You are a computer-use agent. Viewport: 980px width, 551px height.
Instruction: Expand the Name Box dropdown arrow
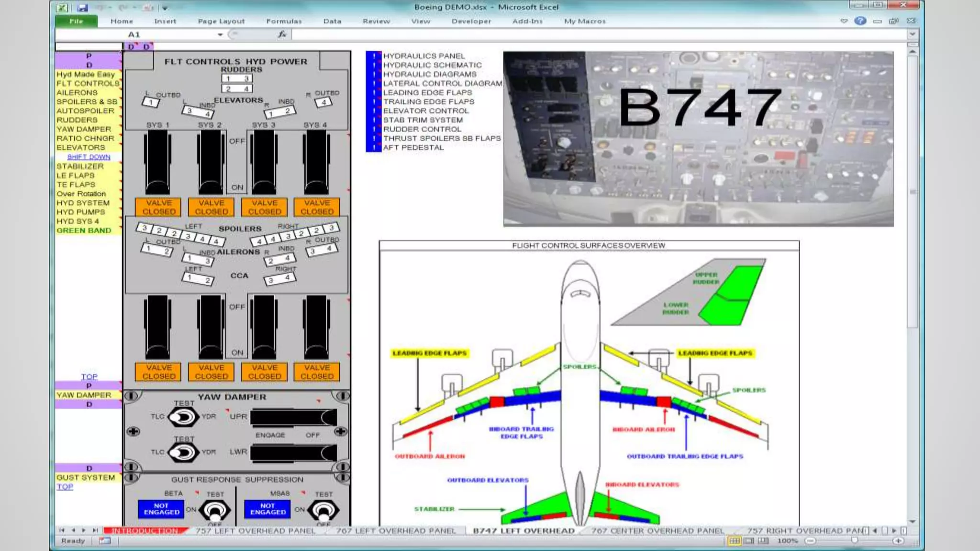tap(220, 34)
